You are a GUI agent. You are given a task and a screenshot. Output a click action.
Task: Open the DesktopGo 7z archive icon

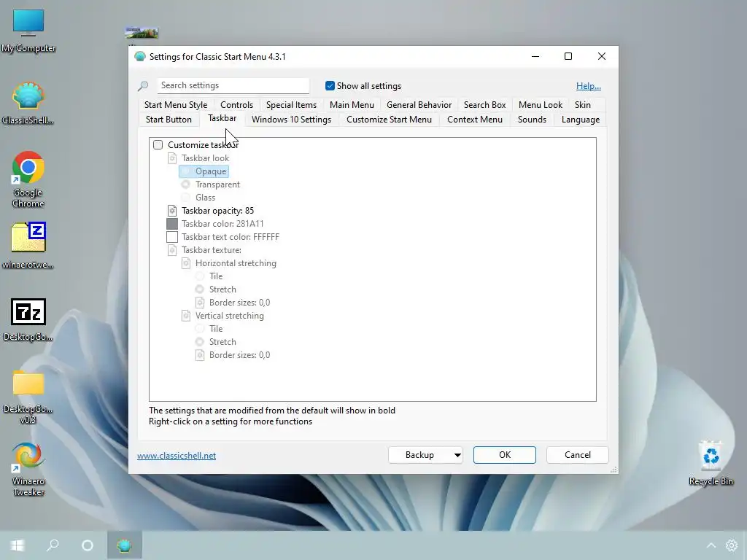pos(28,320)
